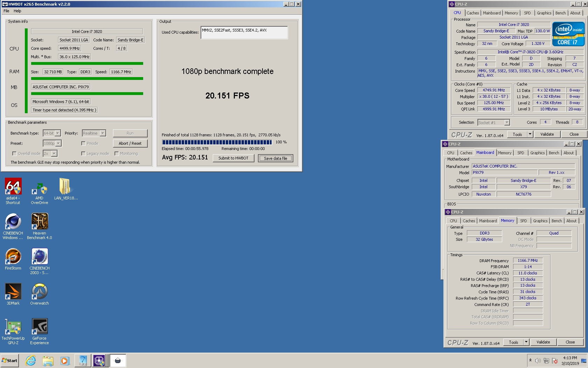588x368 pixels.
Task: Open the TechPowerUp GPU-Z shortcut
Action: pos(13,331)
